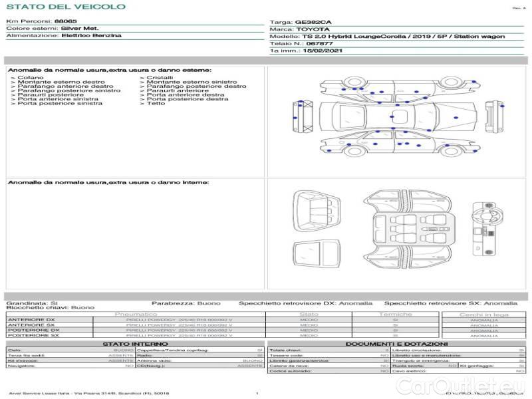Click the license plate GE382CA

tap(313, 23)
